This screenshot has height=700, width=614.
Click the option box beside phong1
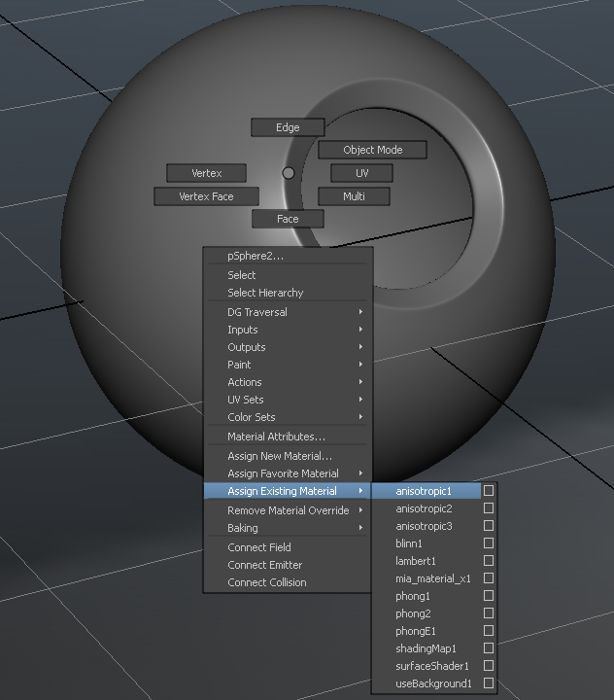pyautogui.click(x=489, y=596)
